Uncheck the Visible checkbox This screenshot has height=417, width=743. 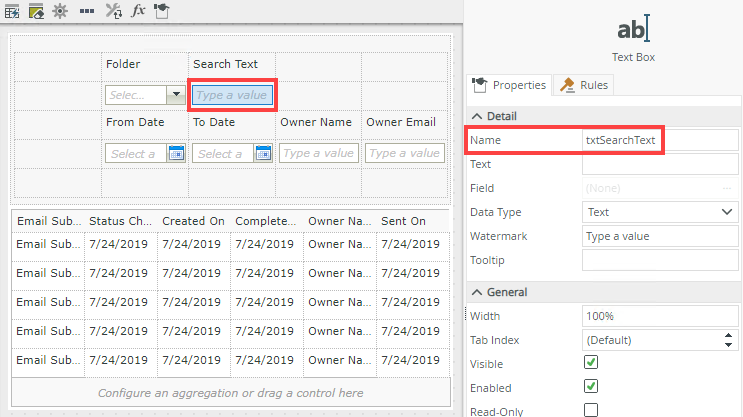(591, 363)
